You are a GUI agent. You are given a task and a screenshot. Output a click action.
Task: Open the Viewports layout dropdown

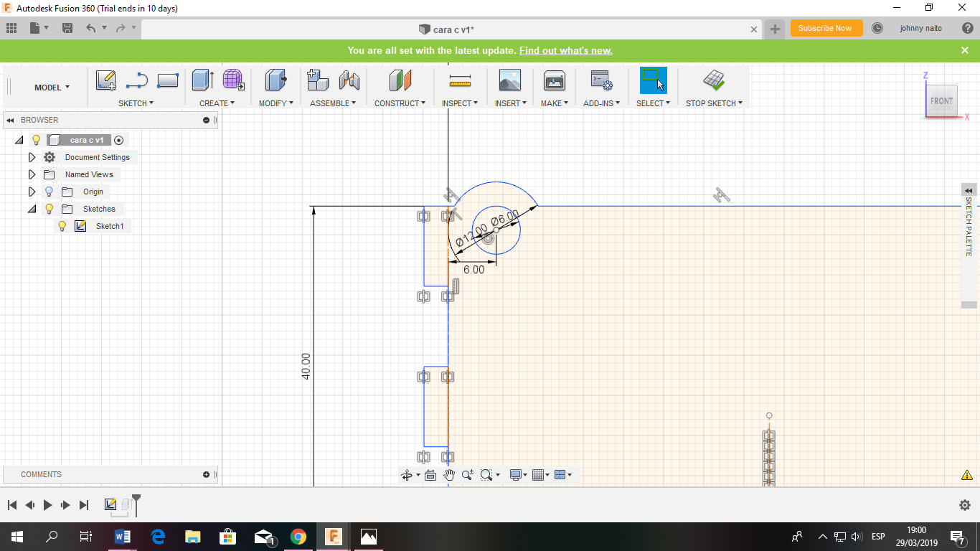(x=563, y=474)
